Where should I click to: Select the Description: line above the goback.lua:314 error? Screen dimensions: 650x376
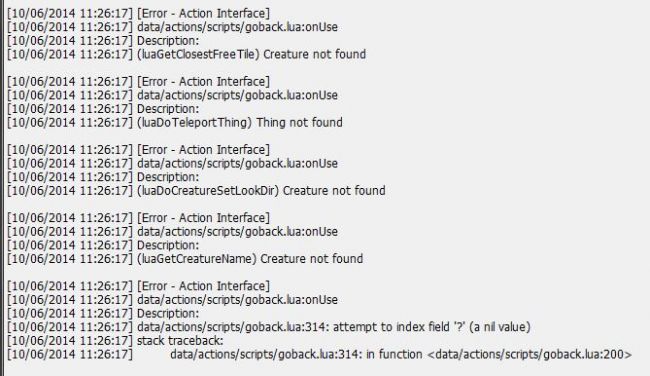point(103,313)
